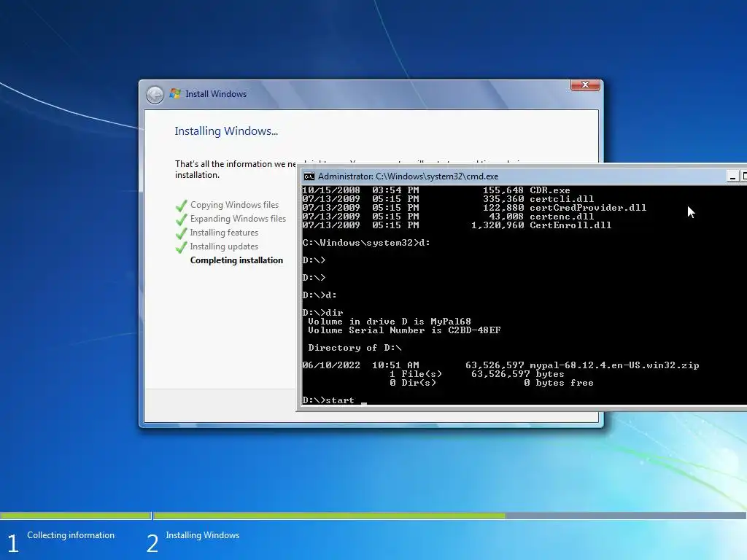Click the 'Collecting information' progress bar segment
Viewport: 747px width, 560px height.
click(x=75, y=516)
